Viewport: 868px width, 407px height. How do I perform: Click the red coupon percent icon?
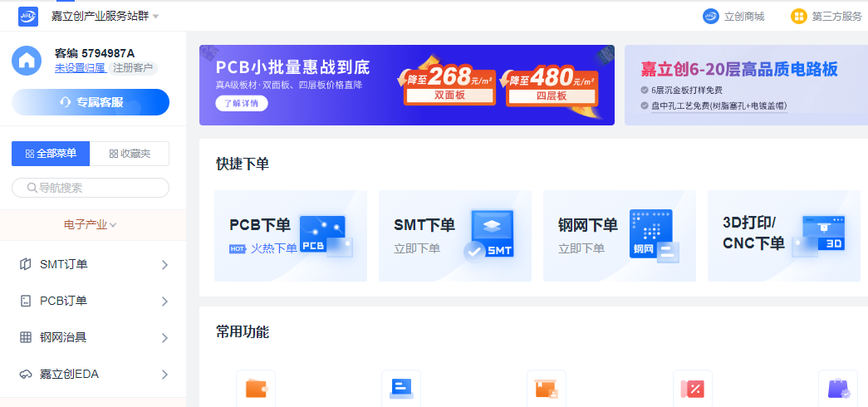click(x=692, y=388)
